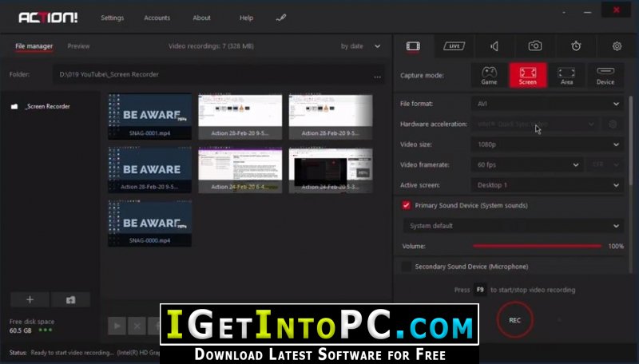Image resolution: width=639 pixels, height=364 pixels.
Task: Select the _Screen Recorder folder
Action: (48, 106)
